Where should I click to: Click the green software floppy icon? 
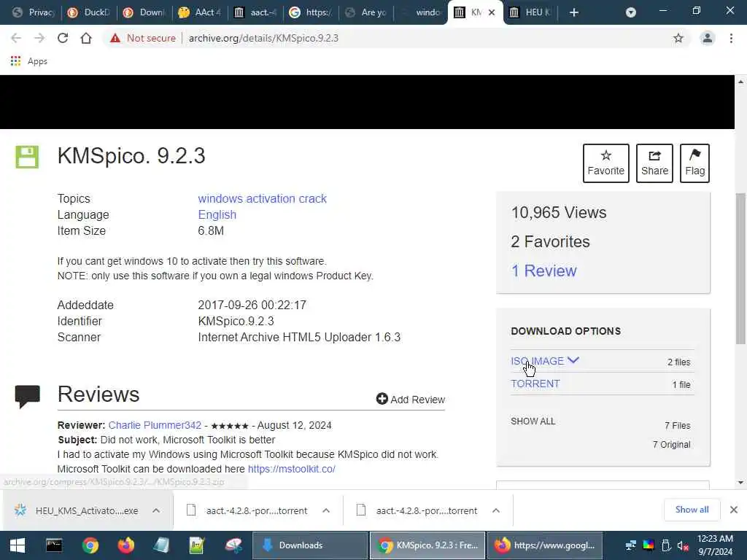tap(27, 157)
